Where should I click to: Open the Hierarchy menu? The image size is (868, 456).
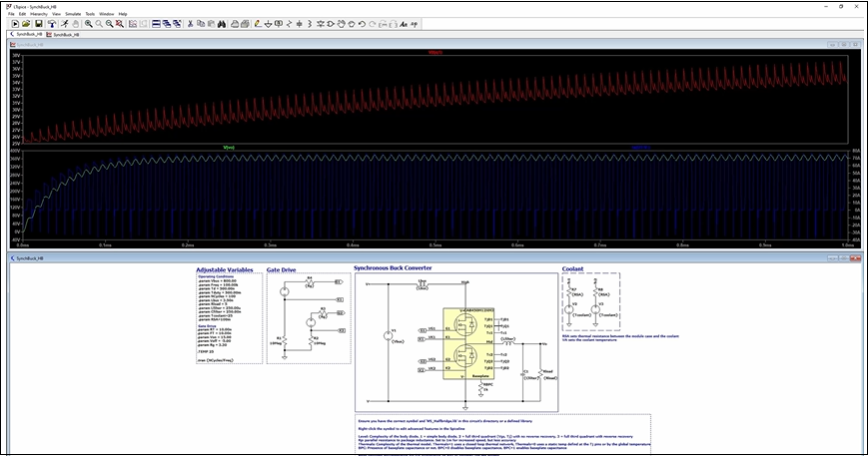(39, 14)
